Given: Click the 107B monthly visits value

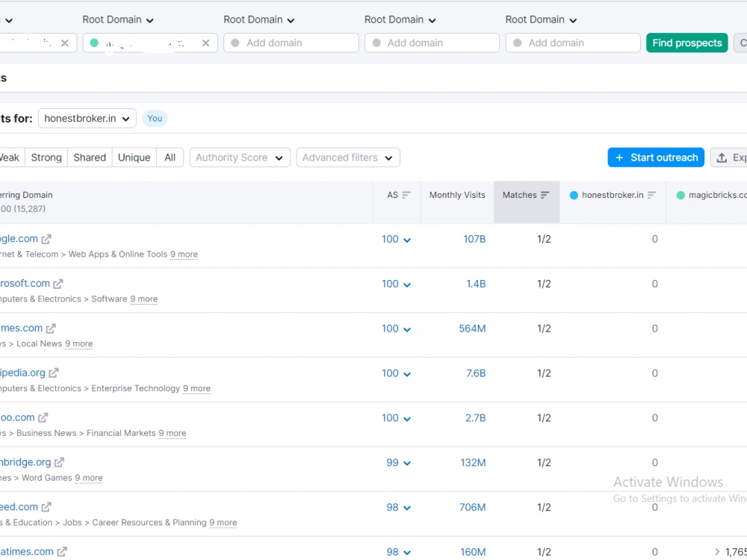Looking at the screenshot, I should pyautogui.click(x=474, y=239).
